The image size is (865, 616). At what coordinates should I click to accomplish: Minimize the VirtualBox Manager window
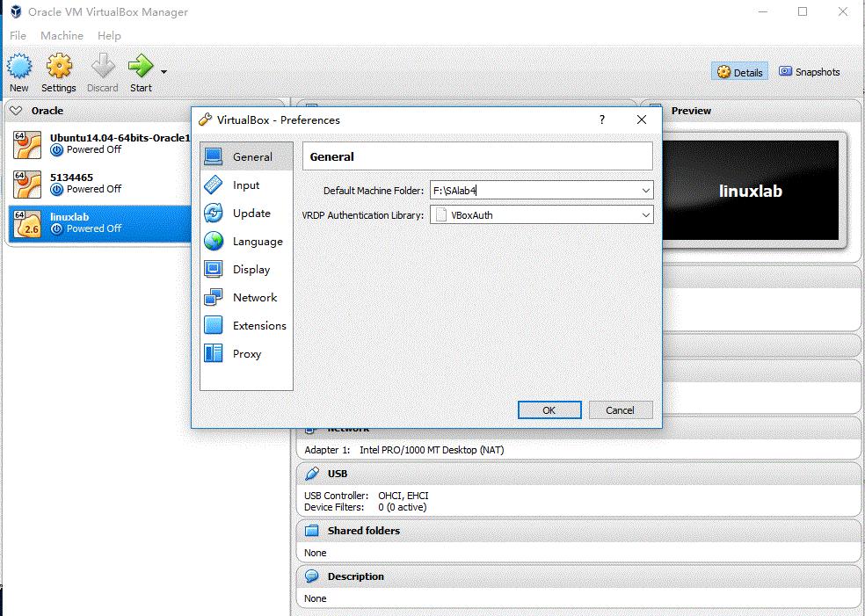(763, 11)
